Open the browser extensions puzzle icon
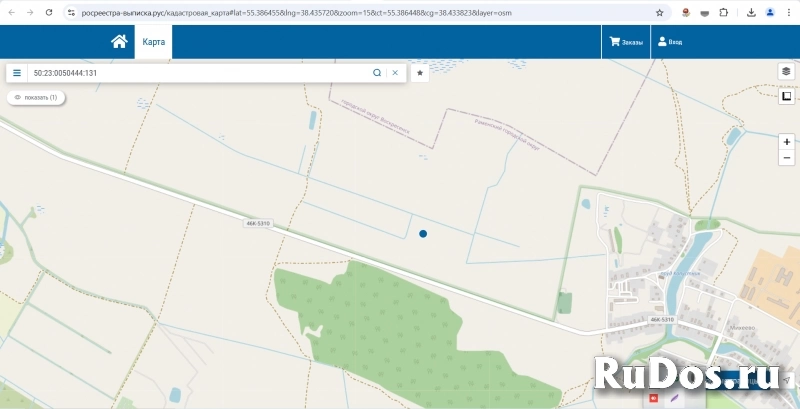The image size is (800, 409). pos(724,12)
